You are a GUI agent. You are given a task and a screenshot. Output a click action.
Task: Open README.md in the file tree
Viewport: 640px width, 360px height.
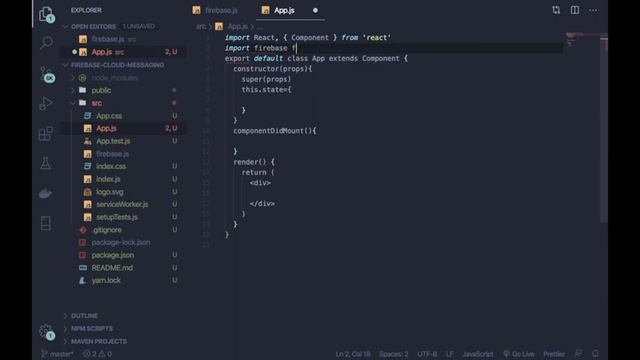(x=112, y=268)
